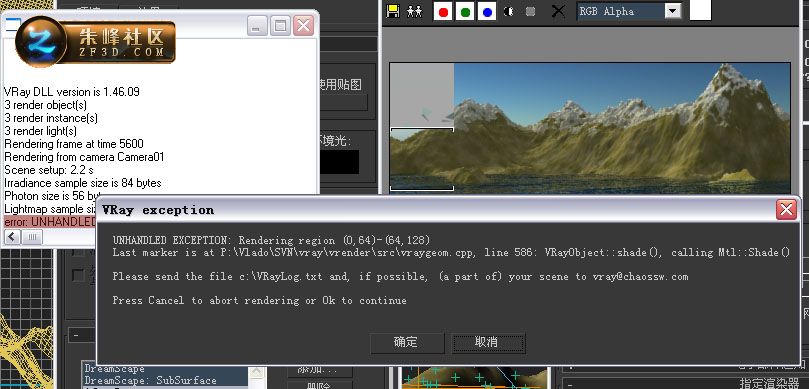Toggle the green channel button
809x389 pixels.
[x=465, y=11]
